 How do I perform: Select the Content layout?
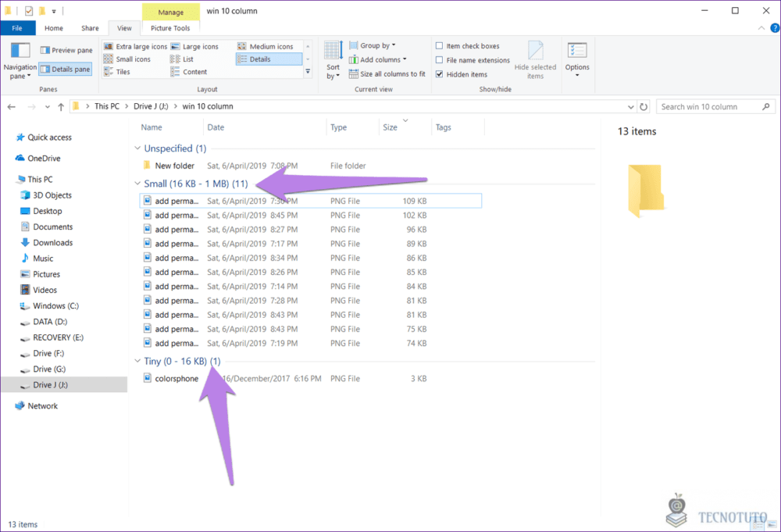(x=189, y=72)
